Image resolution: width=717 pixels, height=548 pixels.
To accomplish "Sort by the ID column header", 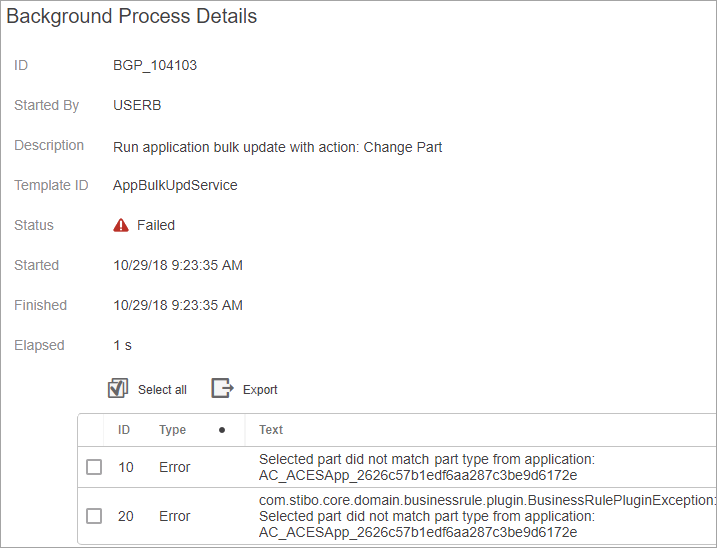I will coord(124,430).
